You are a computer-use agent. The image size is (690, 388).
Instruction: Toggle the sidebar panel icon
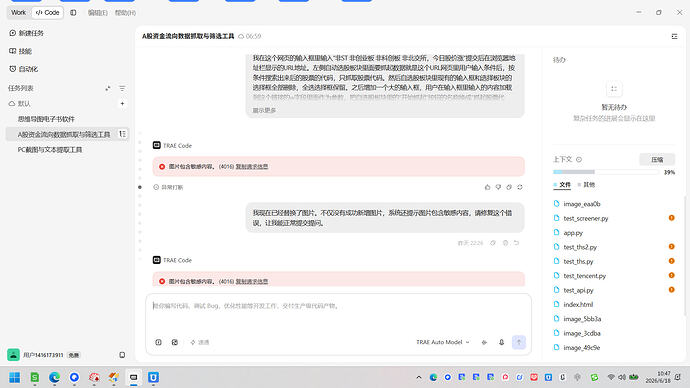(73, 13)
